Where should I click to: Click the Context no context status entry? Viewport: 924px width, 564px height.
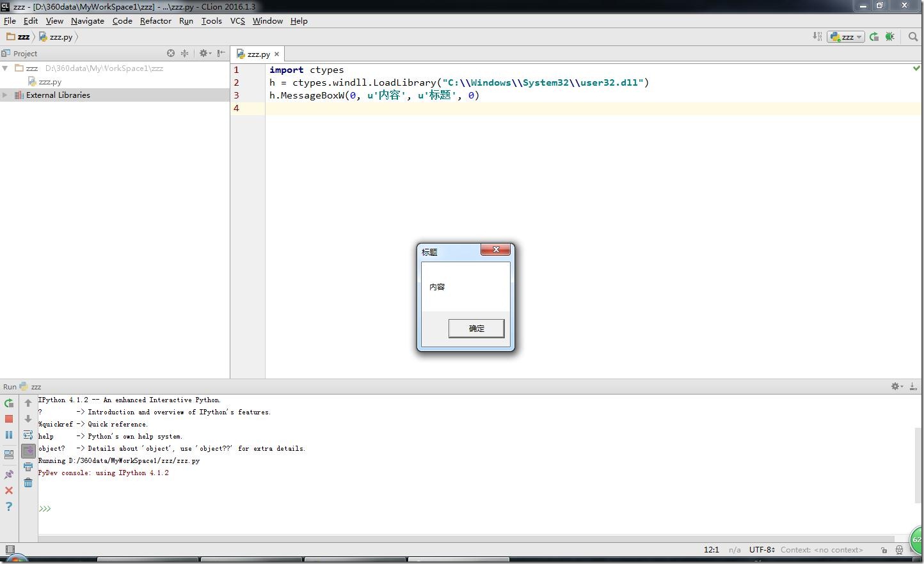(822, 549)
